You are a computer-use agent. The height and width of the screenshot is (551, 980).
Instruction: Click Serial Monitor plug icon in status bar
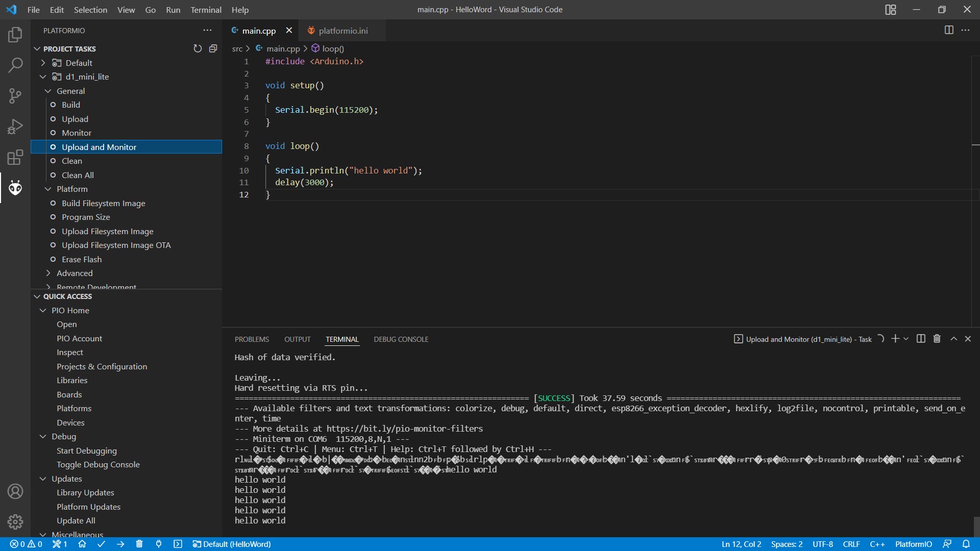point(159,544)
